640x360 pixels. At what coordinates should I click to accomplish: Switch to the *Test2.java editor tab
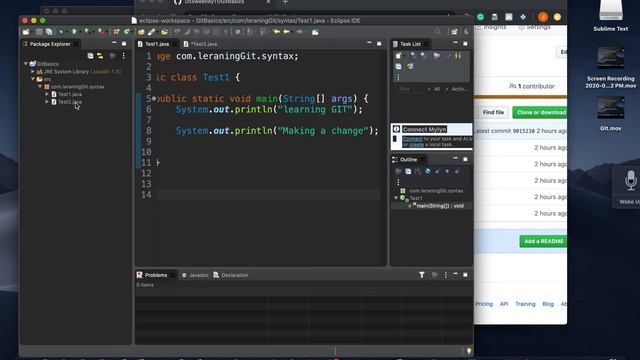coord(204,44)
